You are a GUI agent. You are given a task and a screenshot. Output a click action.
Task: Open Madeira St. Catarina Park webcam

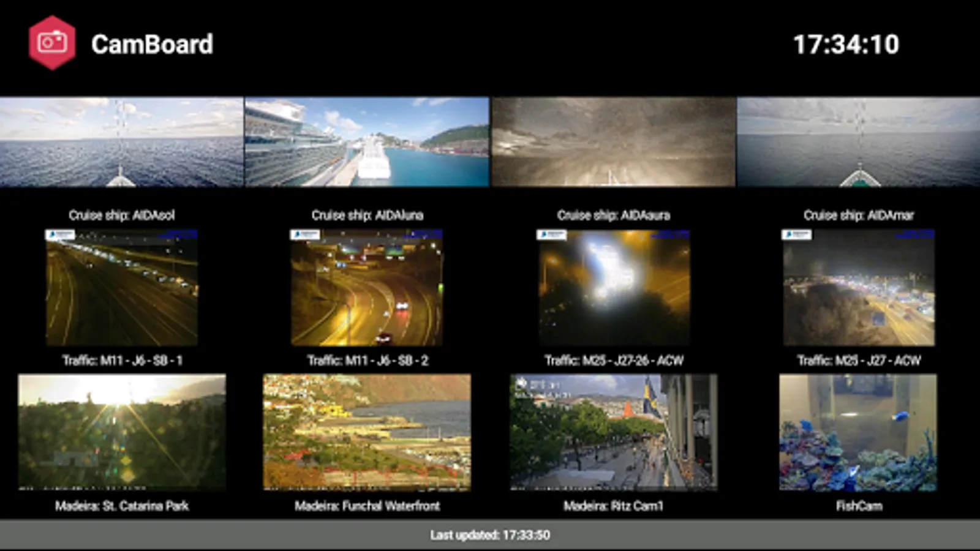(122, 432)
